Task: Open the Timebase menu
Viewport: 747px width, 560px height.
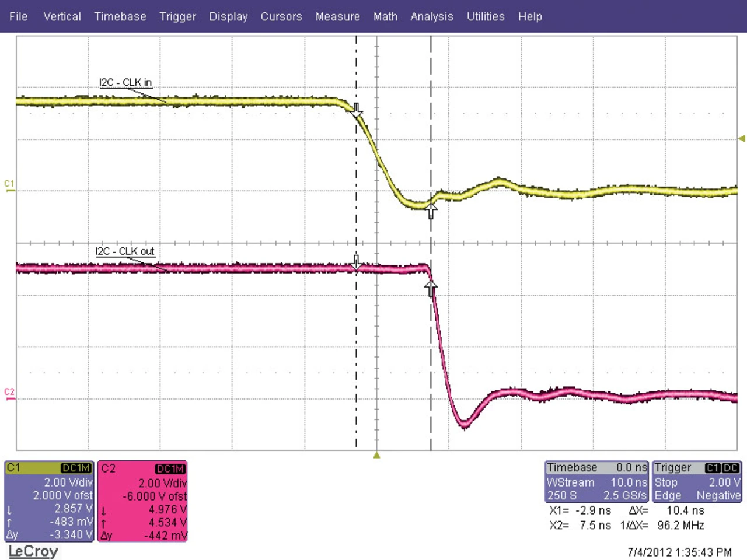Action: (x=120, y=16)
